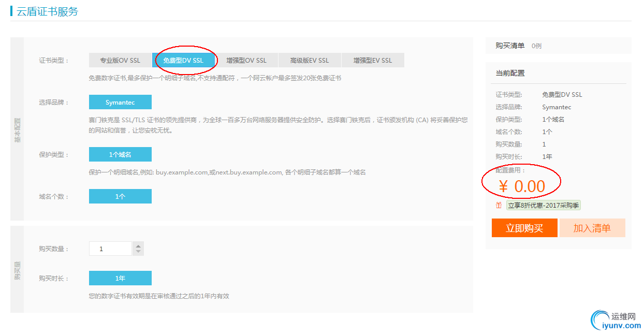The height and width of the screenshot is (334, 644).
Task: Click the free certificate description text
Action: click(215, 78)
